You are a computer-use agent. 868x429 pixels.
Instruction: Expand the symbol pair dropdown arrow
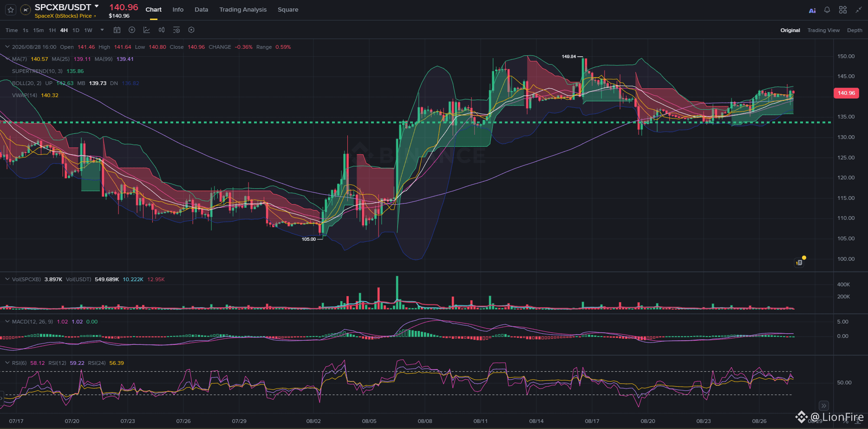coord(97,7)
